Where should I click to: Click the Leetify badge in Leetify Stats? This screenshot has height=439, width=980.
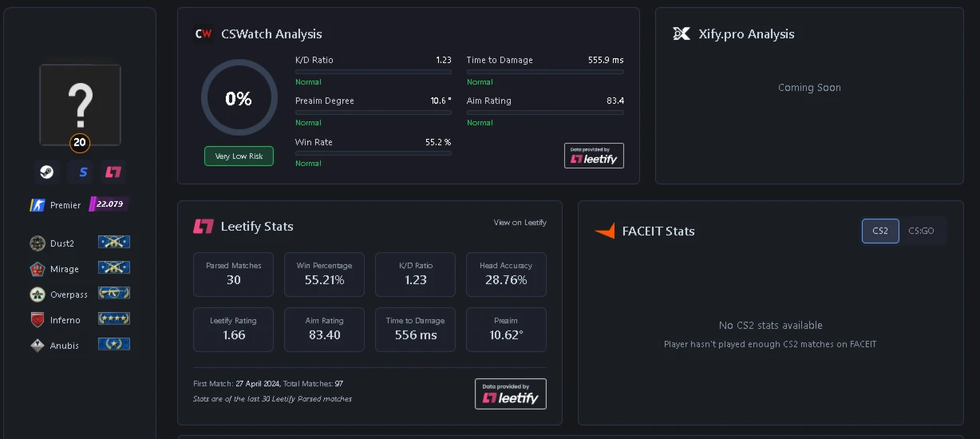click(x=511, y=394)
